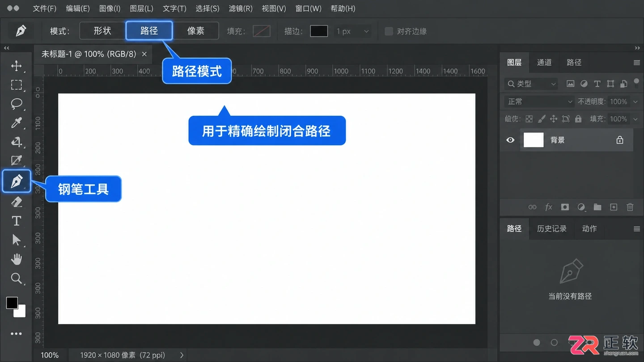The image size is (644, 362).
Task: Create a new layer group folder
Action: (x=597, y=207)
